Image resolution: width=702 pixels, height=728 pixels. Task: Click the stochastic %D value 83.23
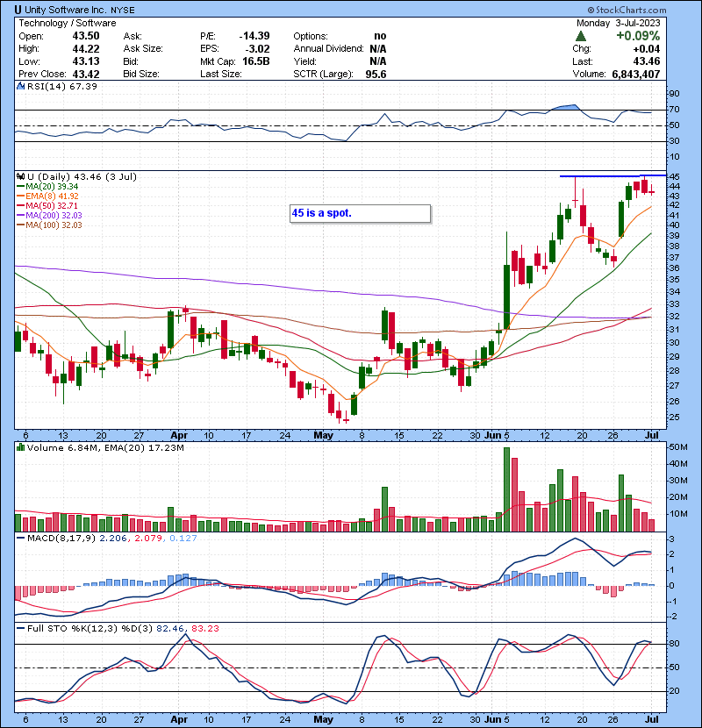(204, 628)
